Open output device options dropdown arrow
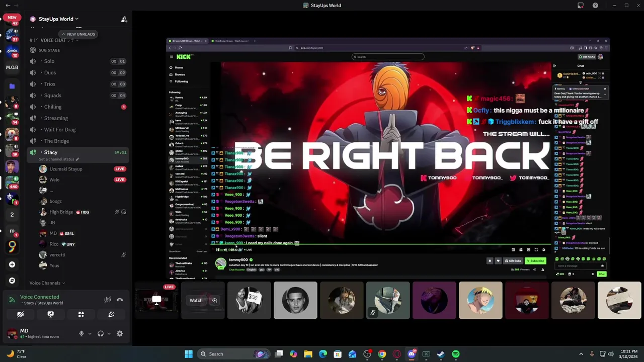Viewport: 644px width, 362px height. coord(109,333)
